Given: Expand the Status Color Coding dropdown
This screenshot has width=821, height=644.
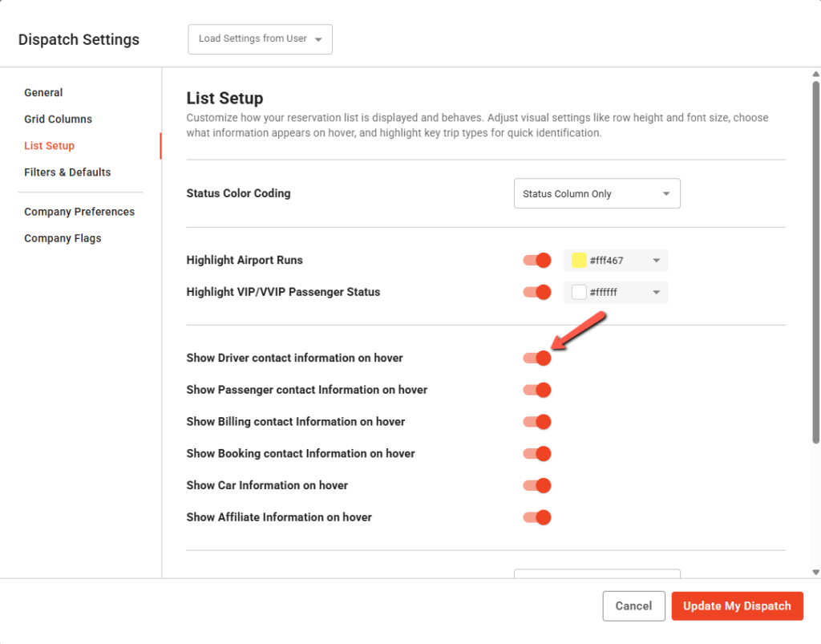Looking at the screenshot, I should coord(597,193).
